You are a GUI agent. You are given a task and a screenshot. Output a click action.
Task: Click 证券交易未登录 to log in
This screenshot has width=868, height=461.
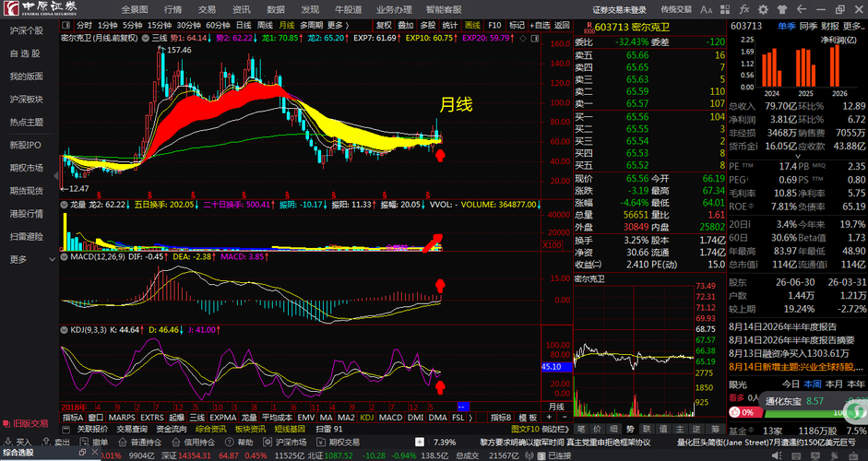619,9
